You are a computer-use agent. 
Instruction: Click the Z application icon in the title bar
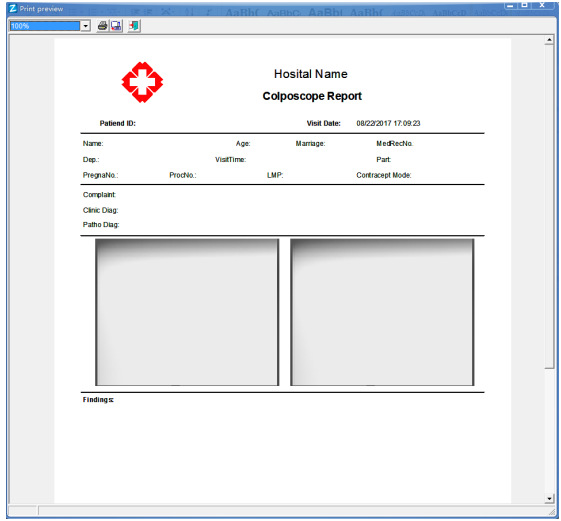tap(13, 8)
